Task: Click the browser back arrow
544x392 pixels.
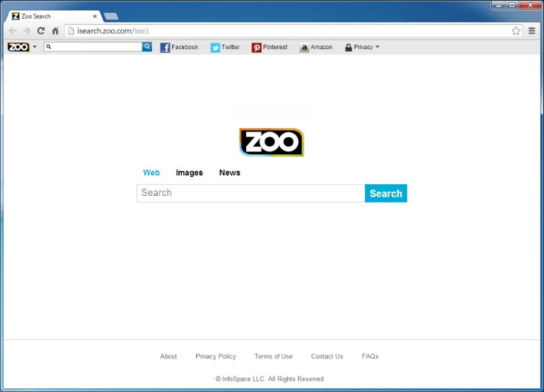Action: [x=12, y=31]
